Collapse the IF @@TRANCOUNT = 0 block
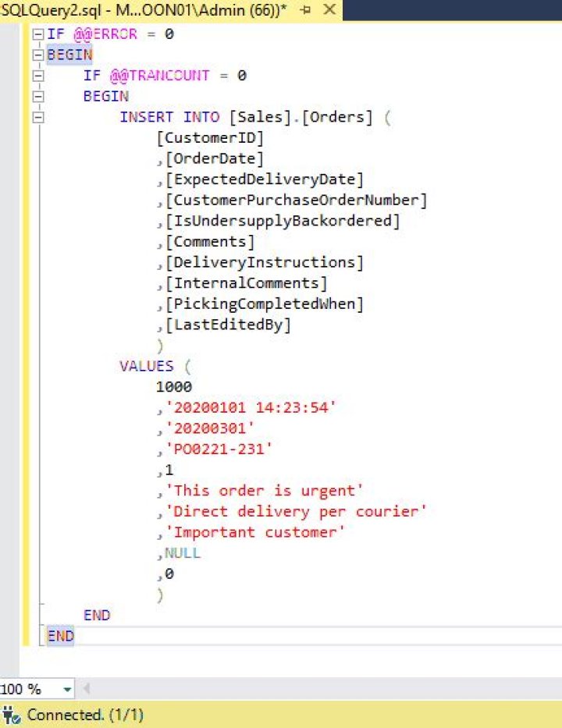Viewport: 562px width, 728px height. 37,76
